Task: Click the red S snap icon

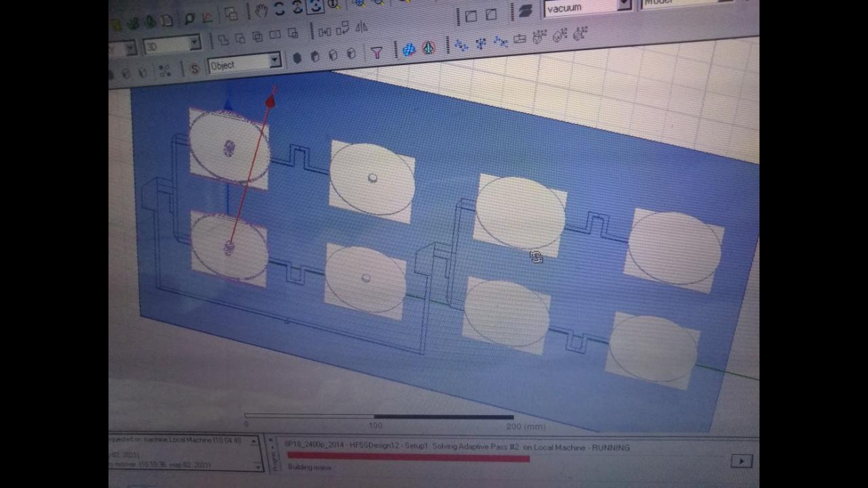Action: point(195,68)
